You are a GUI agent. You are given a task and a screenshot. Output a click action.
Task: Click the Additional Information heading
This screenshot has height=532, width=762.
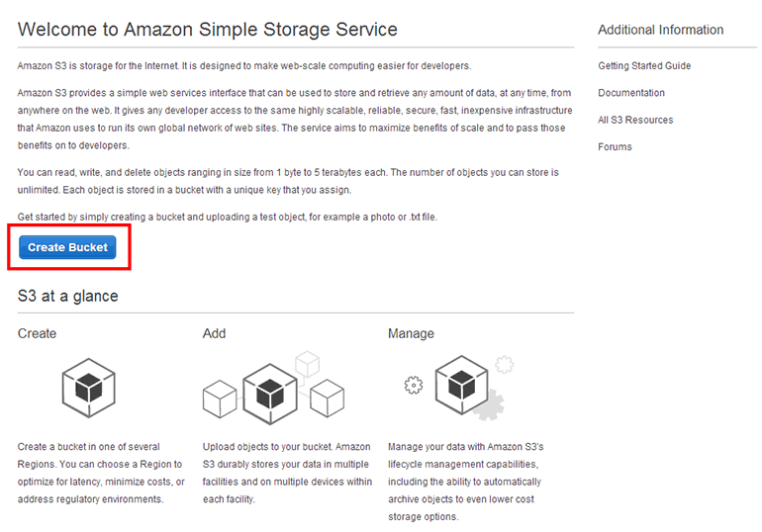coord(660,30)
